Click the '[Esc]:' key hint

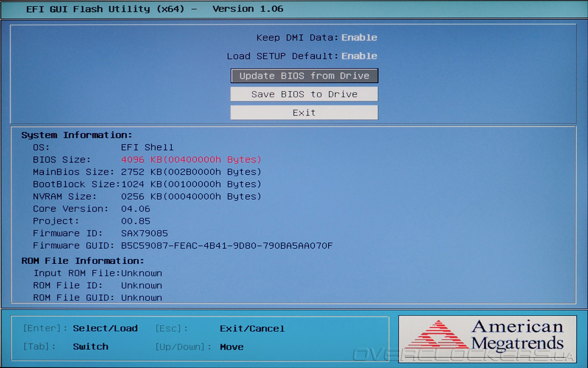[x=172, y=328]
